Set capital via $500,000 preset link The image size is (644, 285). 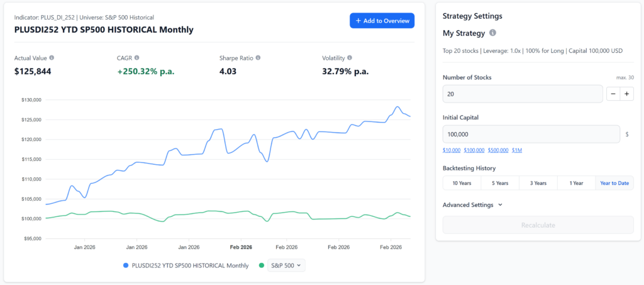[x=498, y=150]
